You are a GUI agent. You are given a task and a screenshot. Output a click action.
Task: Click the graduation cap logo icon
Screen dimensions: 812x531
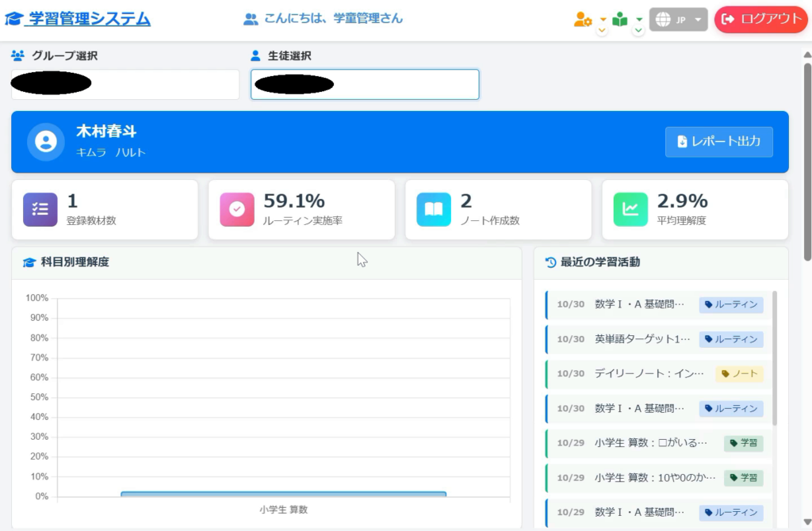pos(14,19)
